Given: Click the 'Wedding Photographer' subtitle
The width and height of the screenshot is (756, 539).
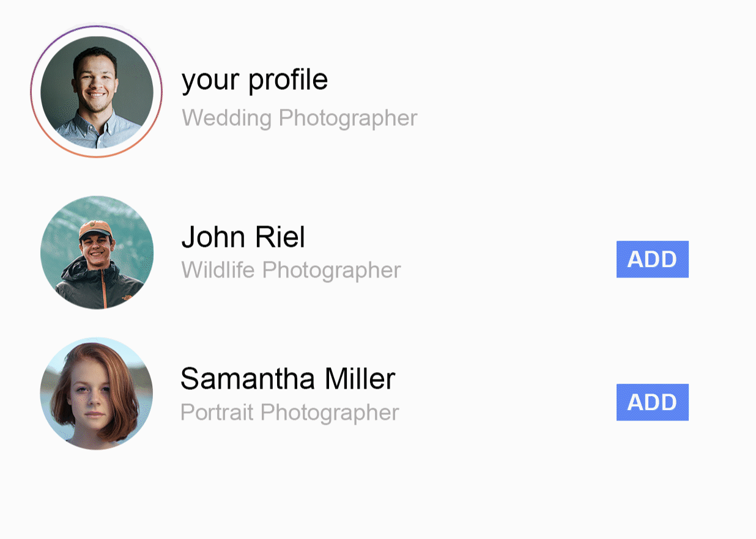Looking at the screenshot, I should 300,118.
